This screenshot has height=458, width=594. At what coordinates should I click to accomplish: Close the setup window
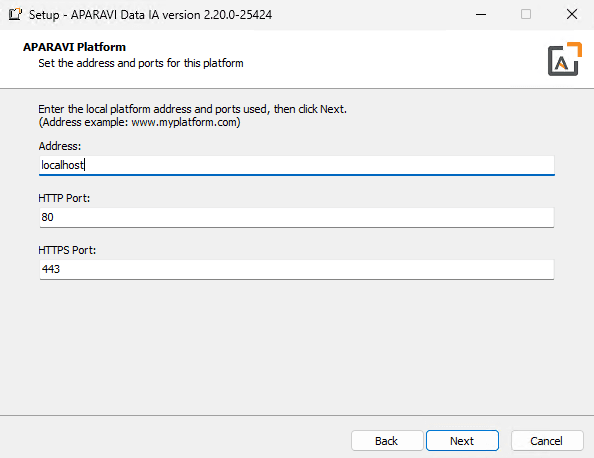tap(572, 14)
